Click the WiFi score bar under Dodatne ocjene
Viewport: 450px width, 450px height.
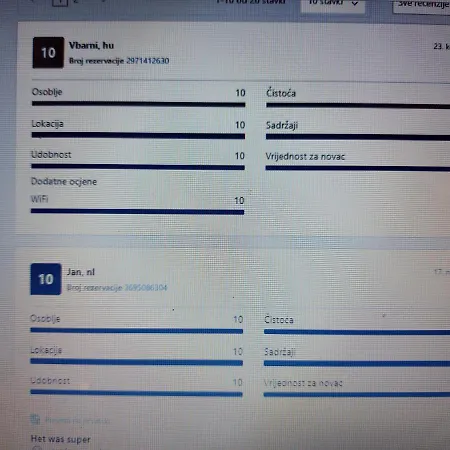click(137, 211)
